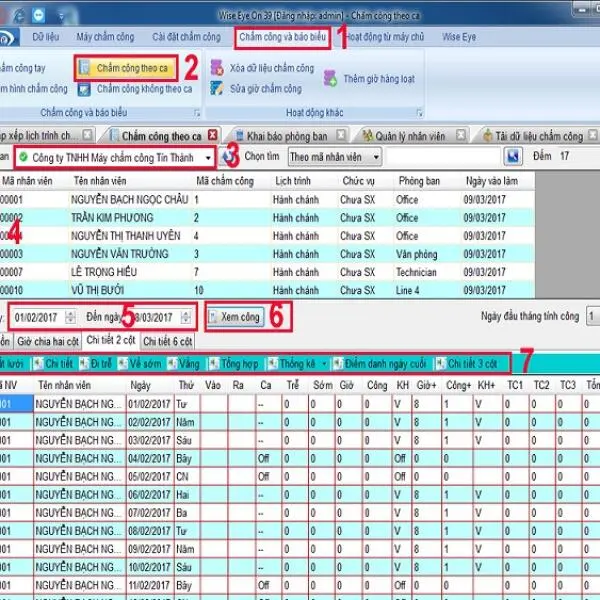Viewport: 600px width, 600px height.
Task: Click the Chấm công không theo ca icon
Action: tap(86, 89)
